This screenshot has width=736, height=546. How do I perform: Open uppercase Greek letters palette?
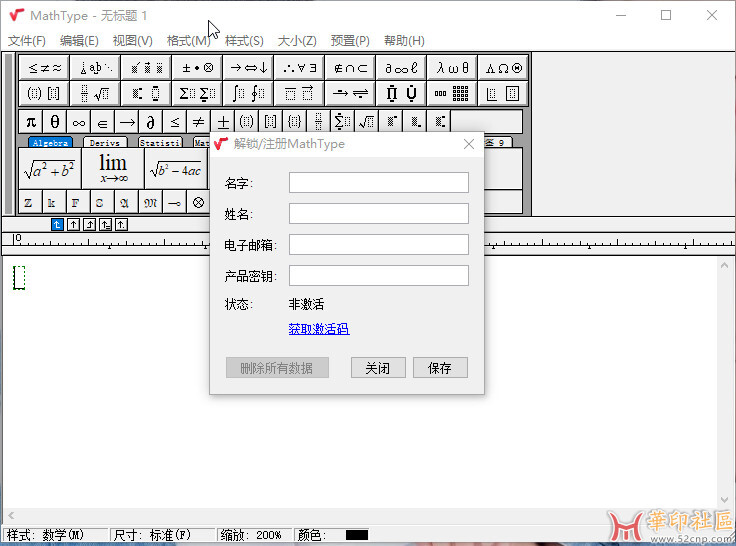point(503,68)
